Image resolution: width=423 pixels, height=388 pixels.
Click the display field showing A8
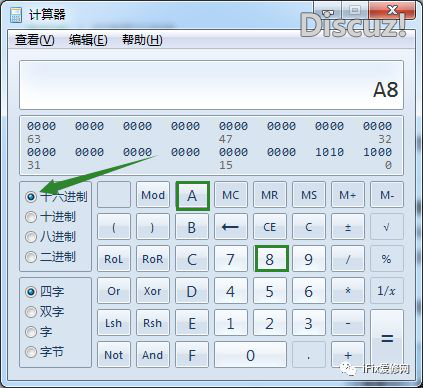pos(211,85)
